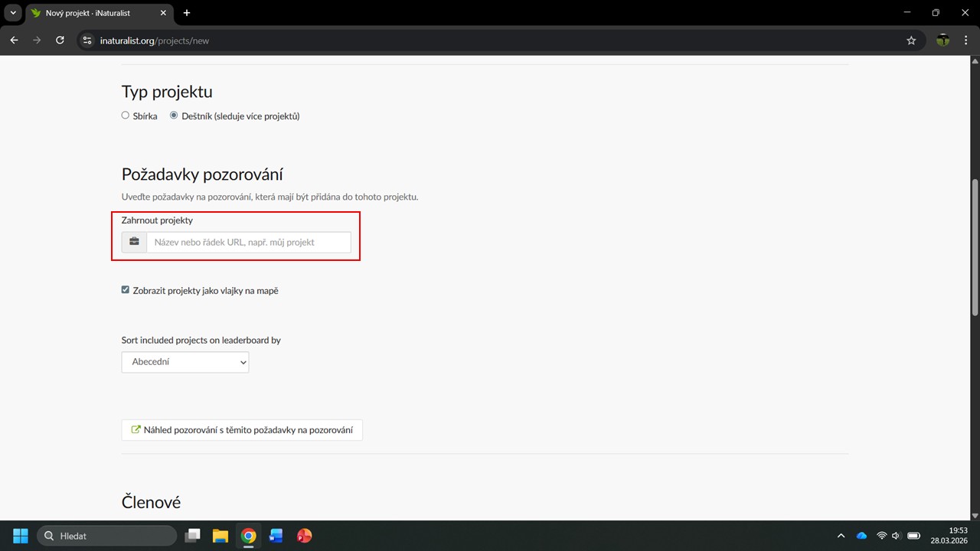Go back to the previous page

14,41
